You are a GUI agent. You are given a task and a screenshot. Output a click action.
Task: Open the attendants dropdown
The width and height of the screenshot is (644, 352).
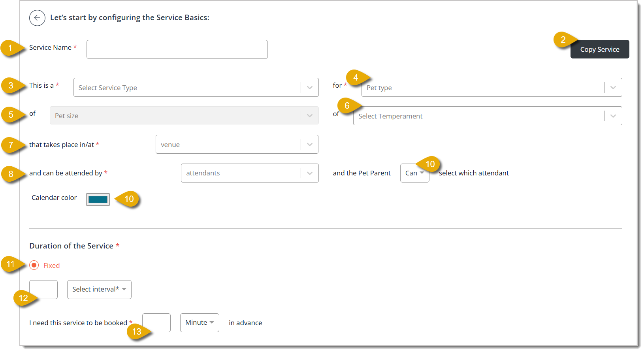250,173
